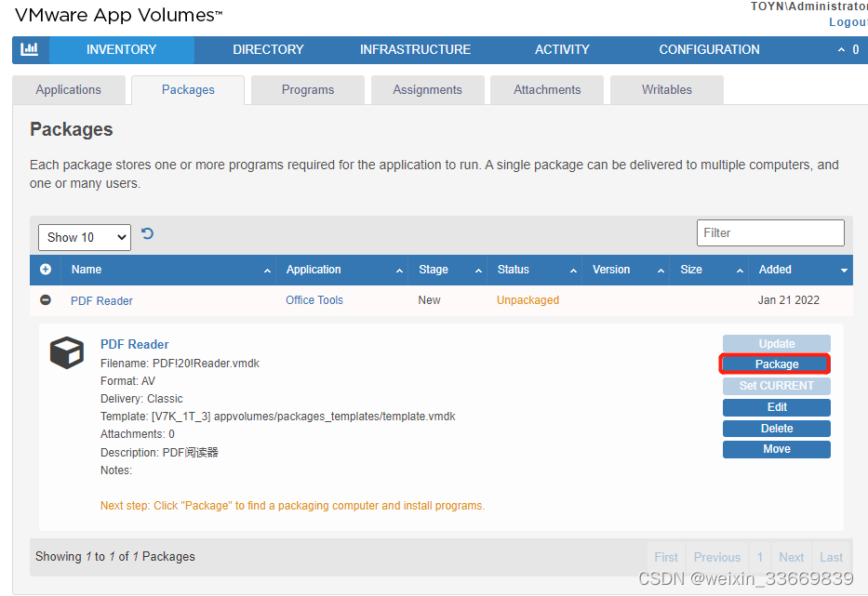Viewport: 868px width, 596px height.
Task: Switch to the Applications tab
Action: 69,89
